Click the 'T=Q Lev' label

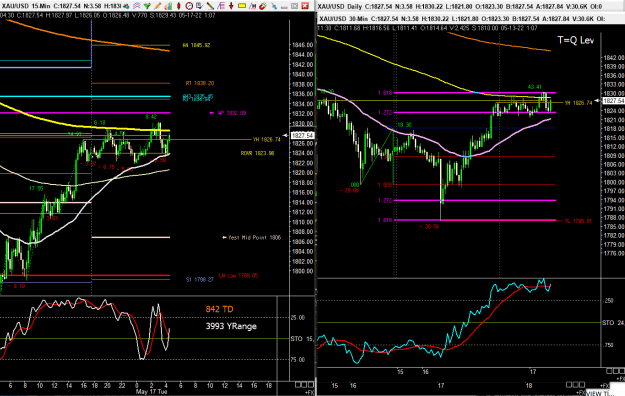(x=576, y=40)
